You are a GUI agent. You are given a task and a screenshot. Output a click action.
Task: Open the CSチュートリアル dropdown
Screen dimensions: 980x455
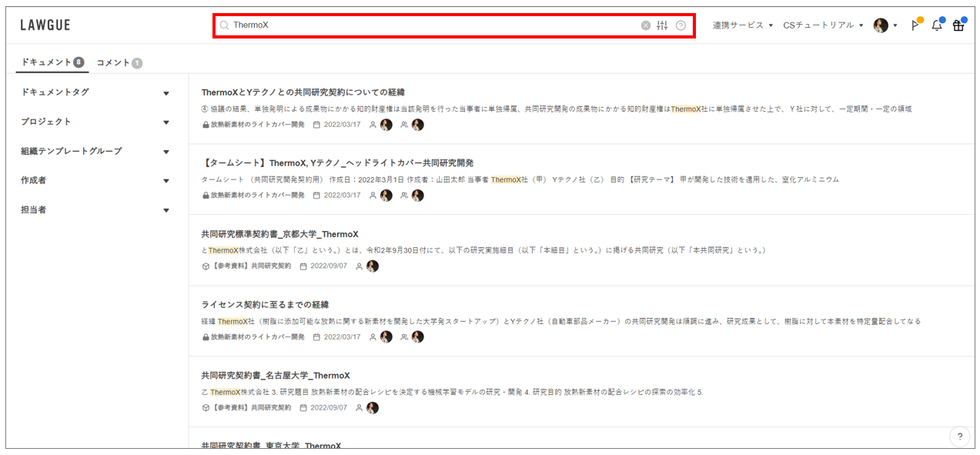pos(823,25)
